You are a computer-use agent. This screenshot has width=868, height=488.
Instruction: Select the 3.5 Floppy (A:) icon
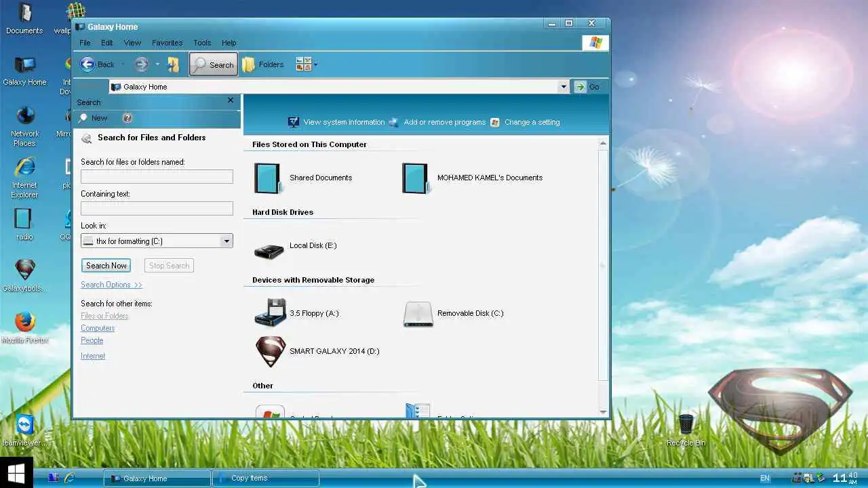(270, 313)
